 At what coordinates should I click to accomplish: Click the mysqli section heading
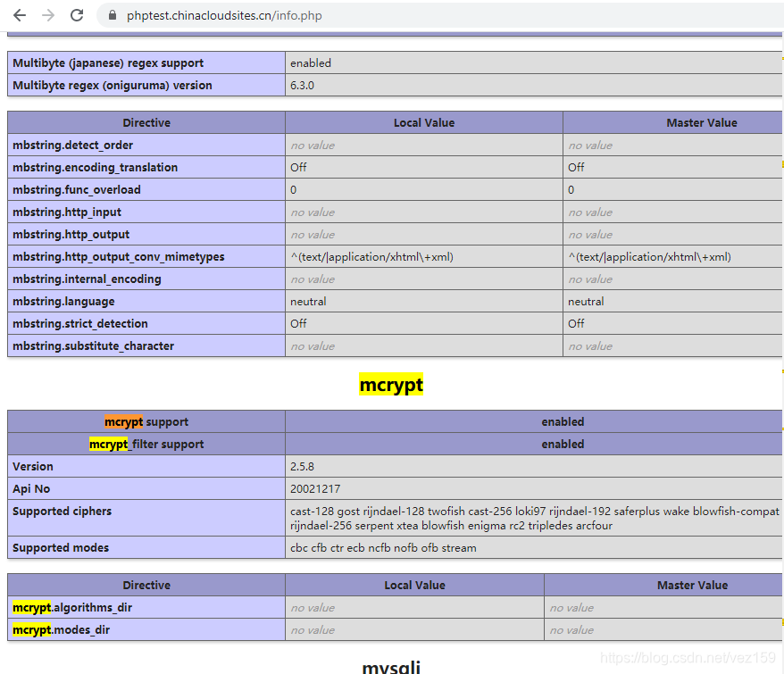[x=390, y=667]
